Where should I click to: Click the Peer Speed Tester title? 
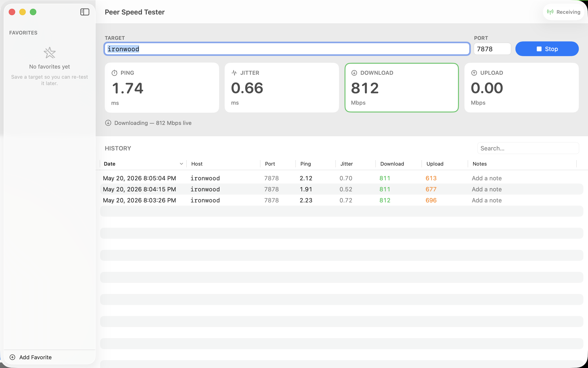point(135,12)
